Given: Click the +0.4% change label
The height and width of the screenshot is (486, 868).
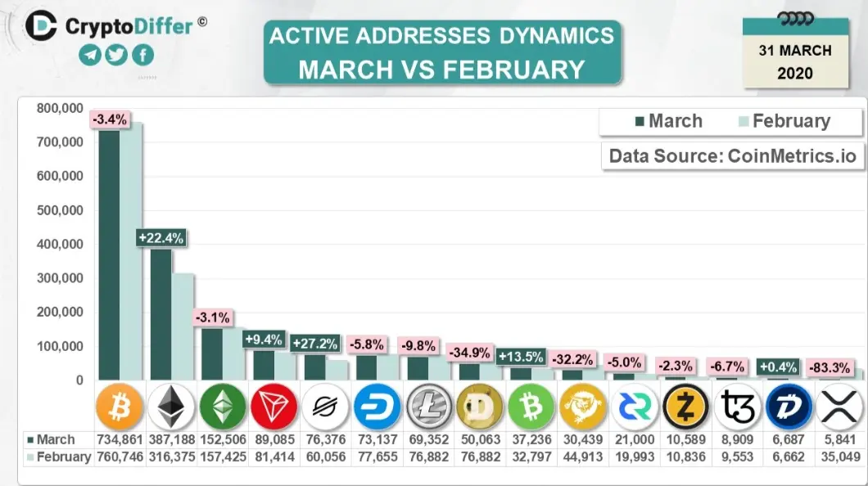Looking at the screenshot, I should (778, 367).
